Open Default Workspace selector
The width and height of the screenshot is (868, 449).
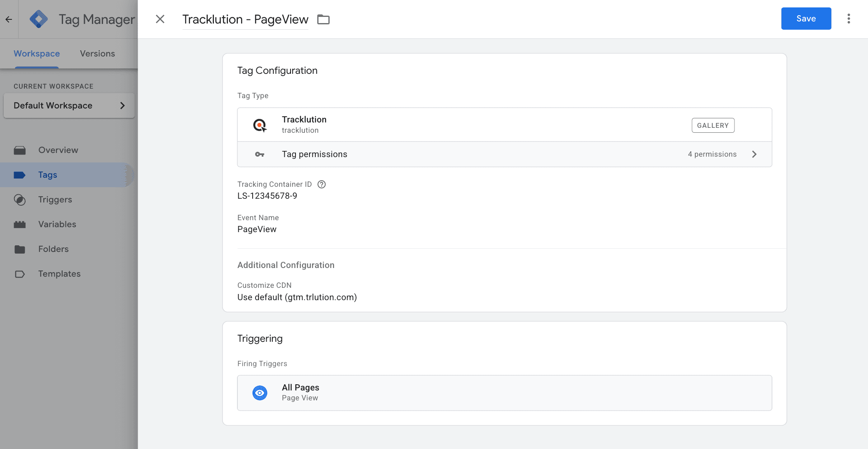click(69, 106)
